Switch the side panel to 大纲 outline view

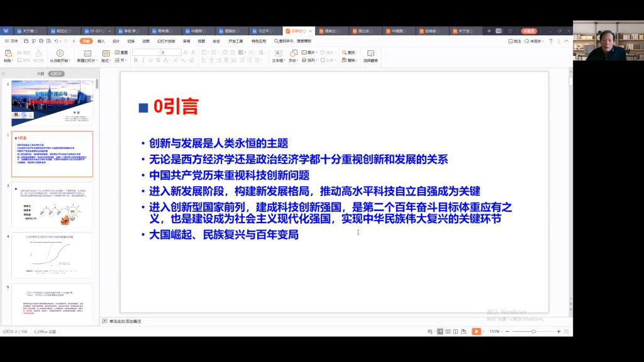click(40, 74)
